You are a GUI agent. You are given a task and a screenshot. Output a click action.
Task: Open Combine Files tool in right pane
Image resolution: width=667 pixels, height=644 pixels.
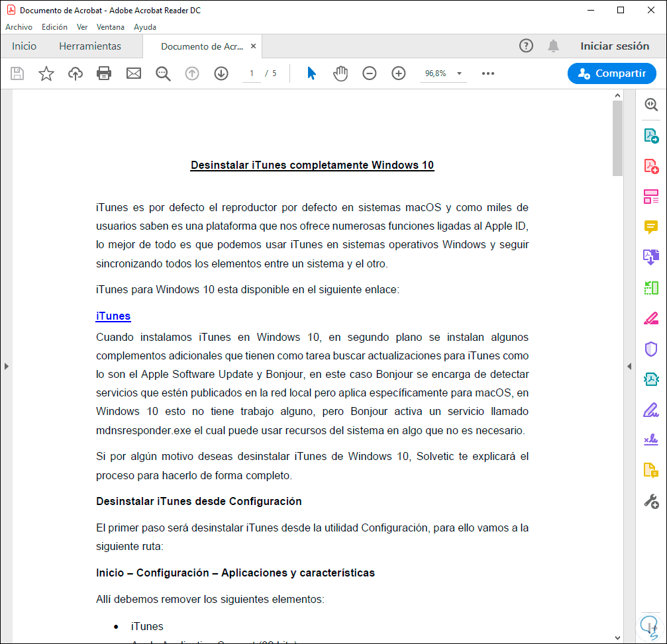(651, 257)
